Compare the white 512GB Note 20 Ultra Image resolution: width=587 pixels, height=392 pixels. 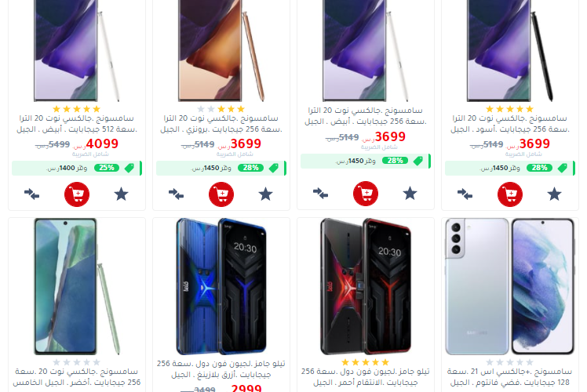[32, 194]
